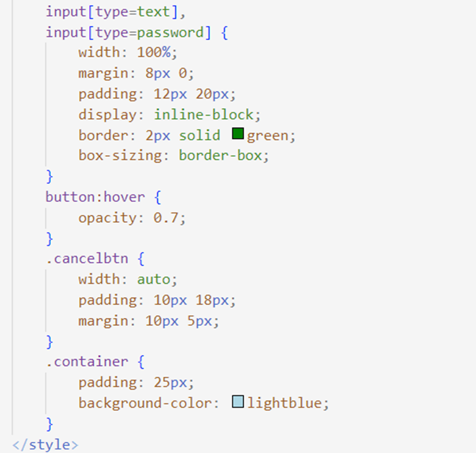Open the lightblue color swatch picker

click(238, 402)
